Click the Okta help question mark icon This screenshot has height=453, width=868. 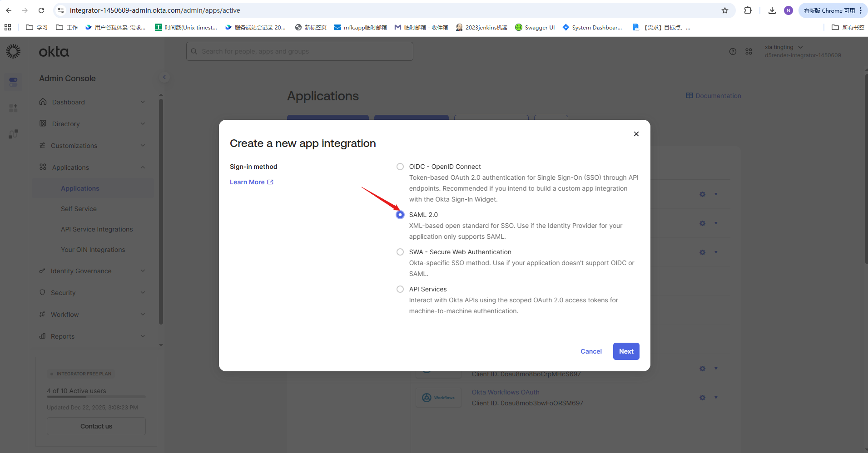coord(733,52)
